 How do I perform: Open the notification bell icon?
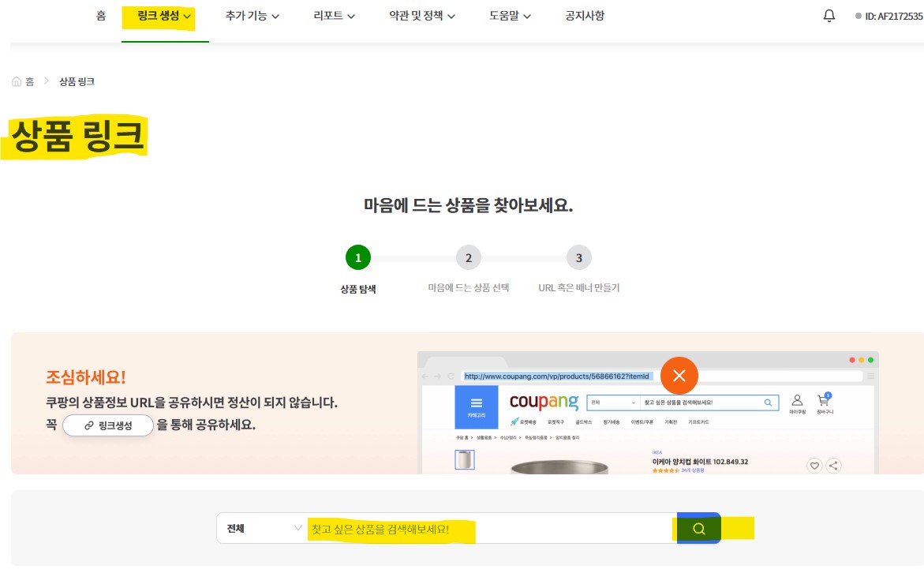829,16
